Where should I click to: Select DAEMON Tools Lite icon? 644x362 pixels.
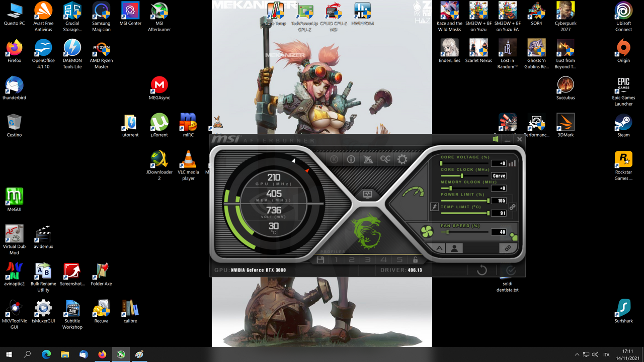click(72, 54)
